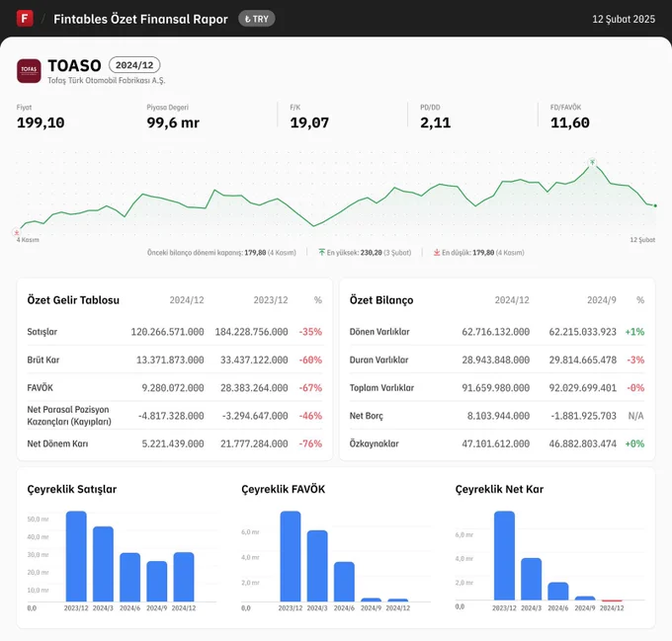Click the 2023/12 column header in Gelir Tablosu

coord(271,300)
